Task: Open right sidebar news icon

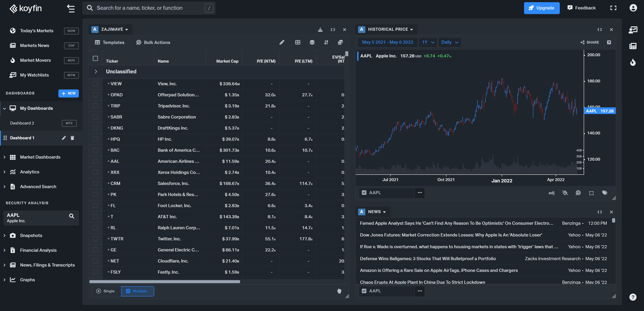Action: click(x=633, y=46)
